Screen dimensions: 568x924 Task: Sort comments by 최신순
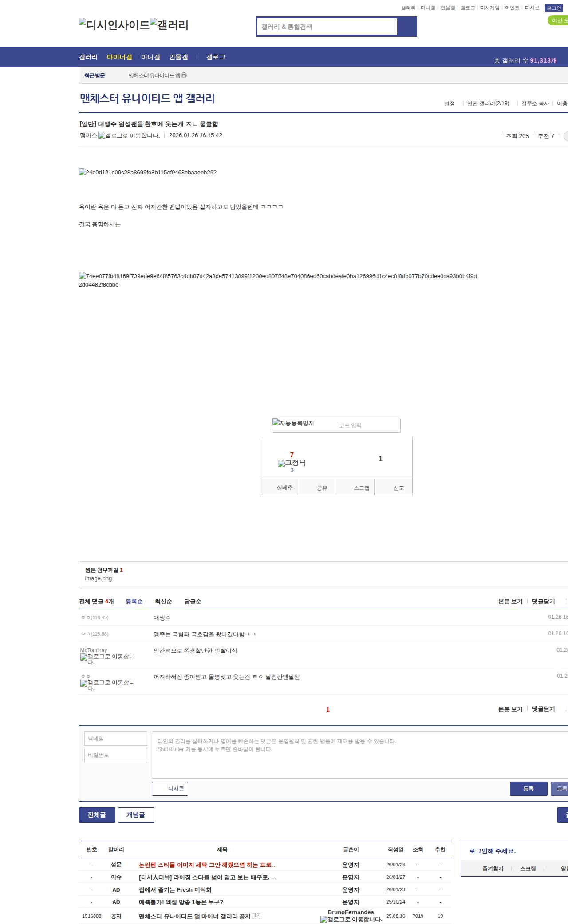(x=163, y=602)
